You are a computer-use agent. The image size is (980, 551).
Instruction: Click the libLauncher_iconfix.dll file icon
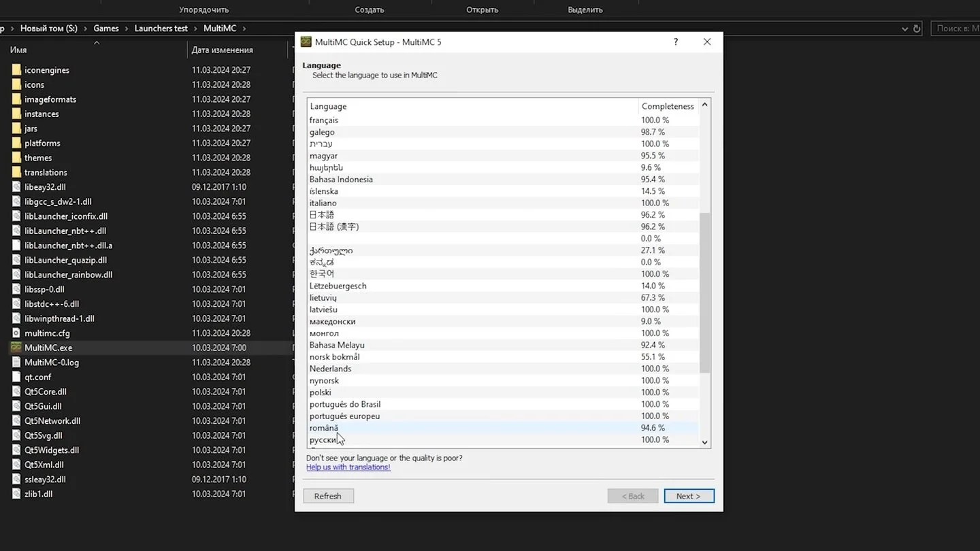click(16, 216)
